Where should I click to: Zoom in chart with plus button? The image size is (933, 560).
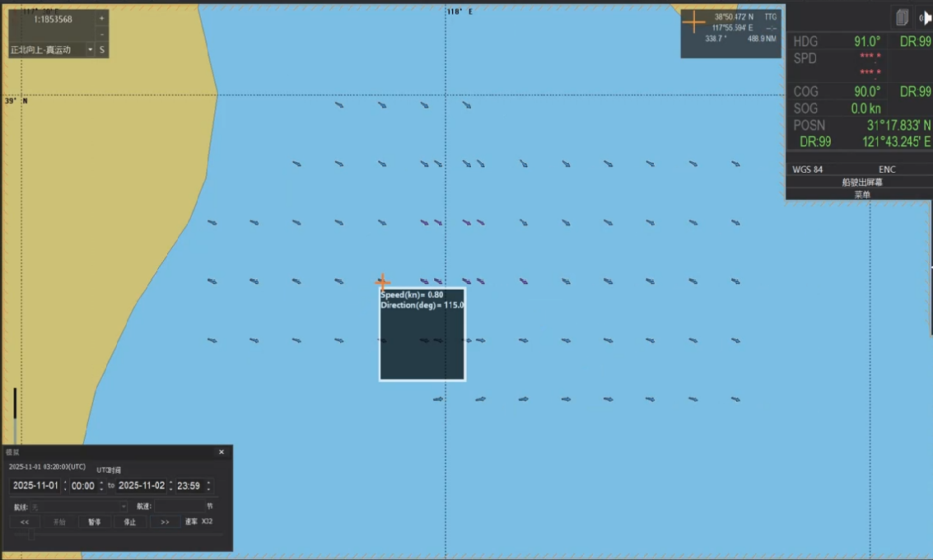coord(102,18)
